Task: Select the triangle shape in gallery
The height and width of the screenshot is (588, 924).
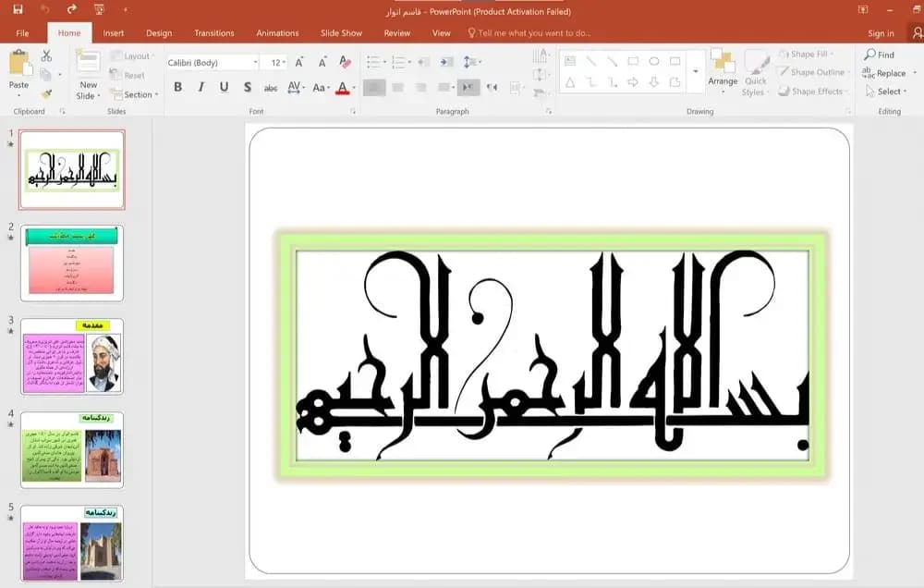Action: 570,82
